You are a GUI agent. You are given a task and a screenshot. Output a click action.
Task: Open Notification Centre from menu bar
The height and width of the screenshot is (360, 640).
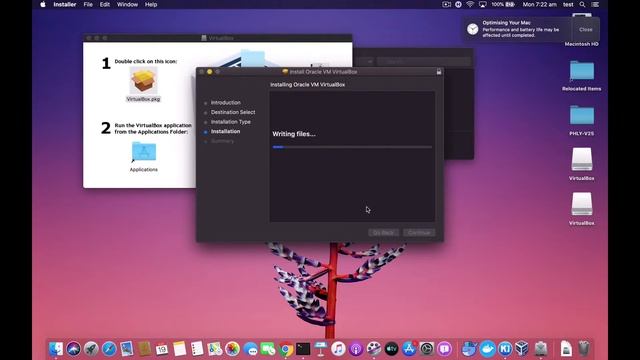pyautogui.click(x=596, y=4)
